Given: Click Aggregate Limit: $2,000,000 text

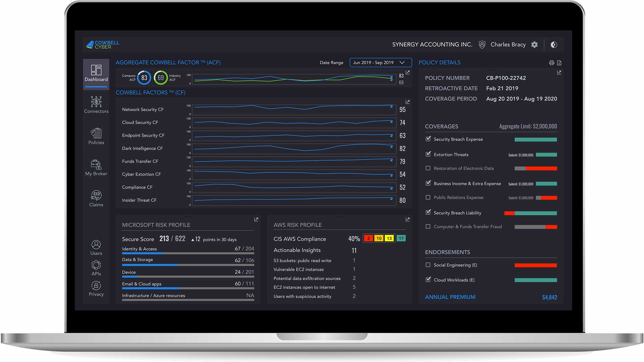Looking at the screenshot, I should (x=528, y=126).
